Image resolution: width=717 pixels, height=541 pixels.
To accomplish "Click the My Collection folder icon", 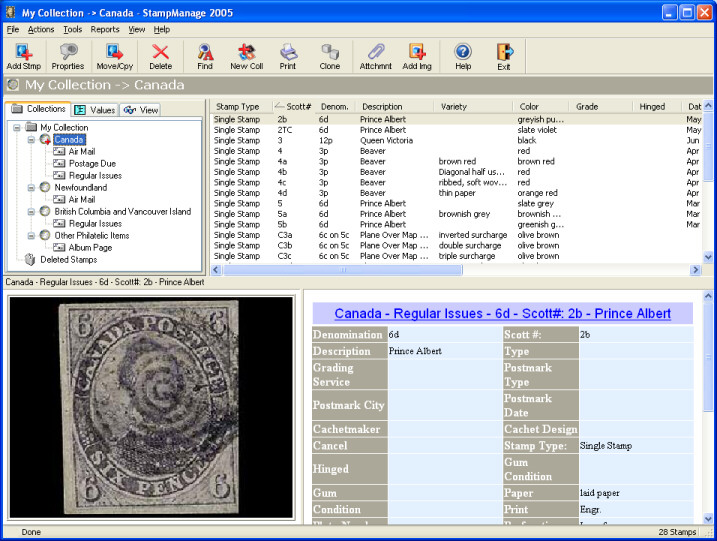I will click(31, 127).
